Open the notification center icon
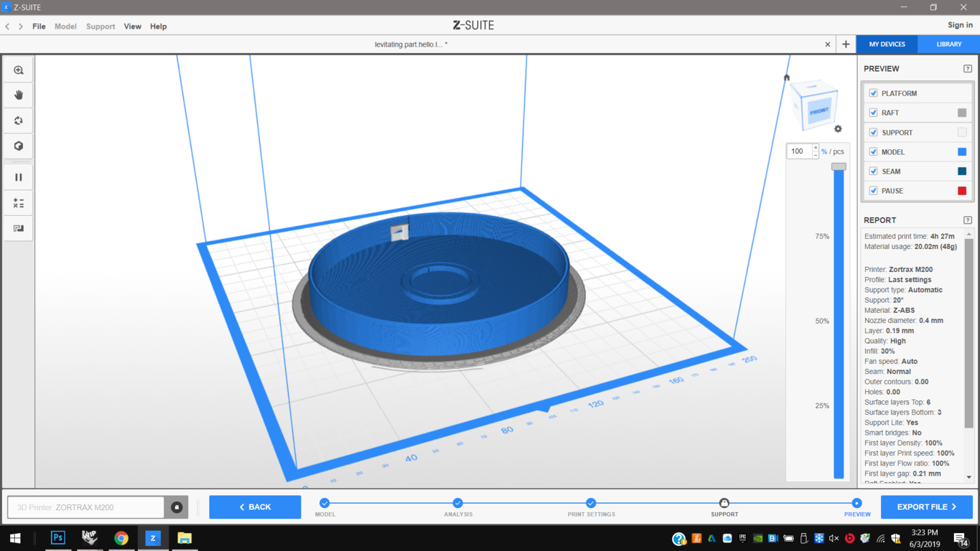 click(x=960, y=538)
